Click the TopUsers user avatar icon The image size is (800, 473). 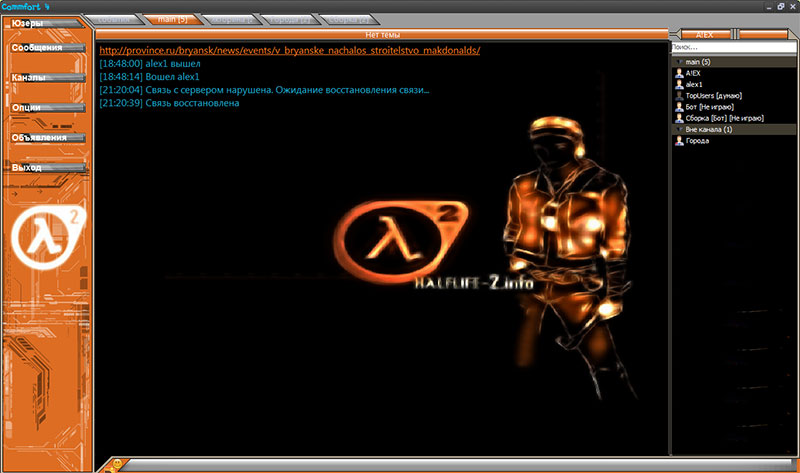pyautogui.click(x=679, y=95)
